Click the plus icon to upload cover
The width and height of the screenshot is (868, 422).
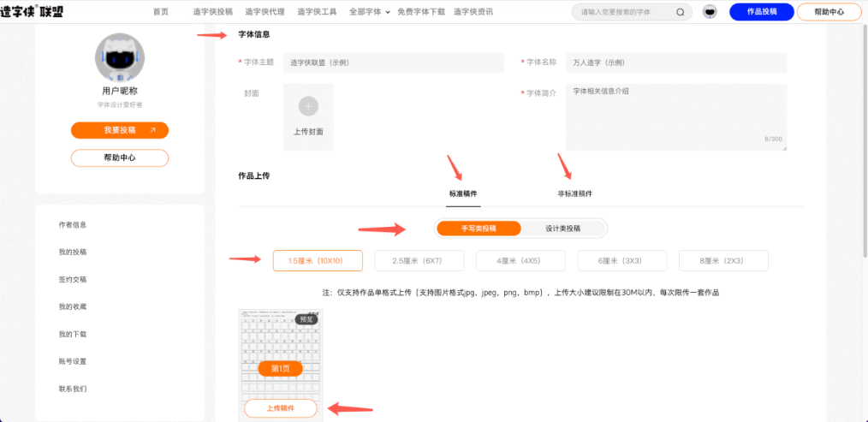coord(308,106)
